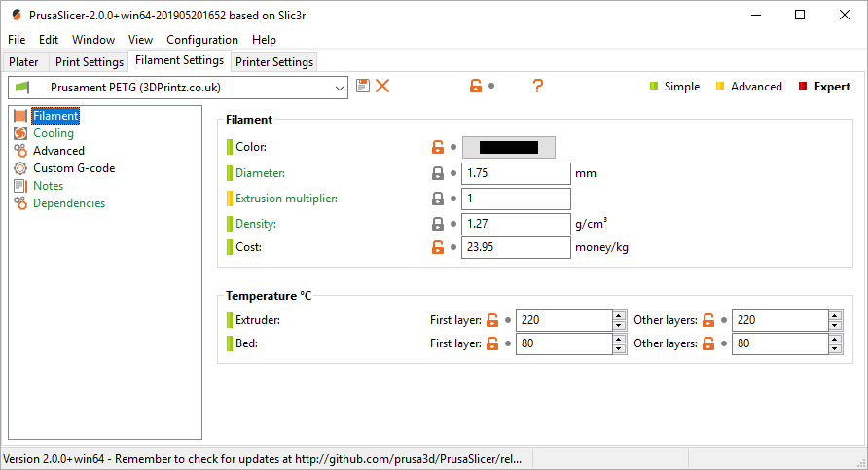This screenshot has height=470, width=868.
Task: Select Expert mode
Action: click(x=824, y=87)
